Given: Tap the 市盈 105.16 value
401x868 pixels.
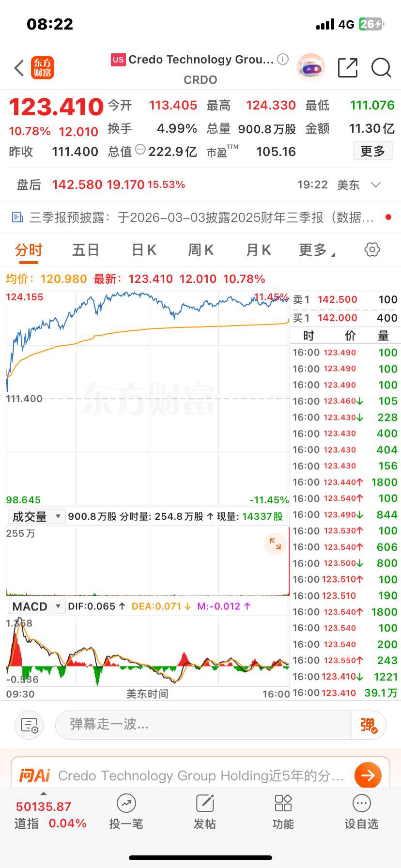Looking at the screenshot, I should pyautogui.click(x=276, y=152).
